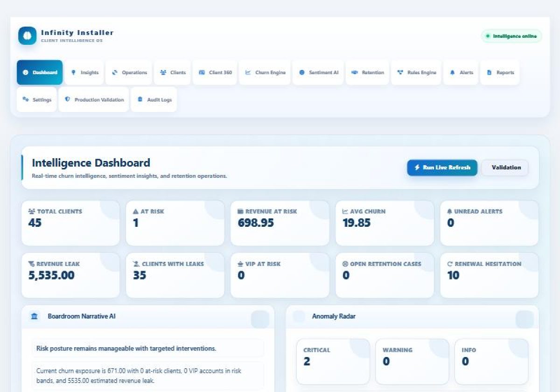View the Alerts tab
The height and width of the screenshot is (392, 560).
pyautogui.click(x=461, y=72)
